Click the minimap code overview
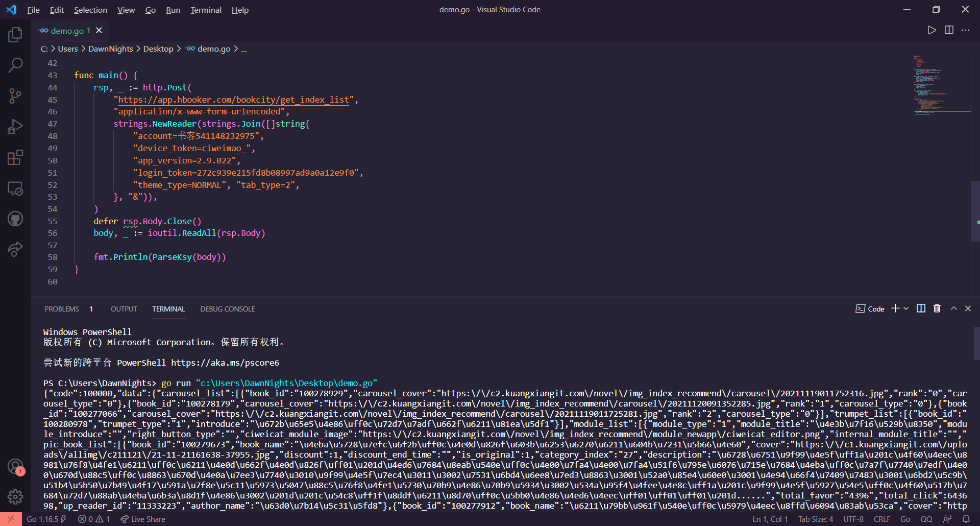The width and height of the screenshot is (980, 526). [929, 85]
